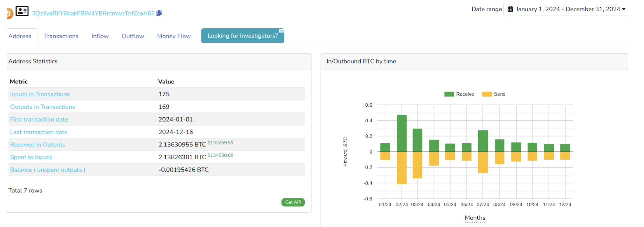
Task: Open the Inflow tab
Action: tap(100, 36)
